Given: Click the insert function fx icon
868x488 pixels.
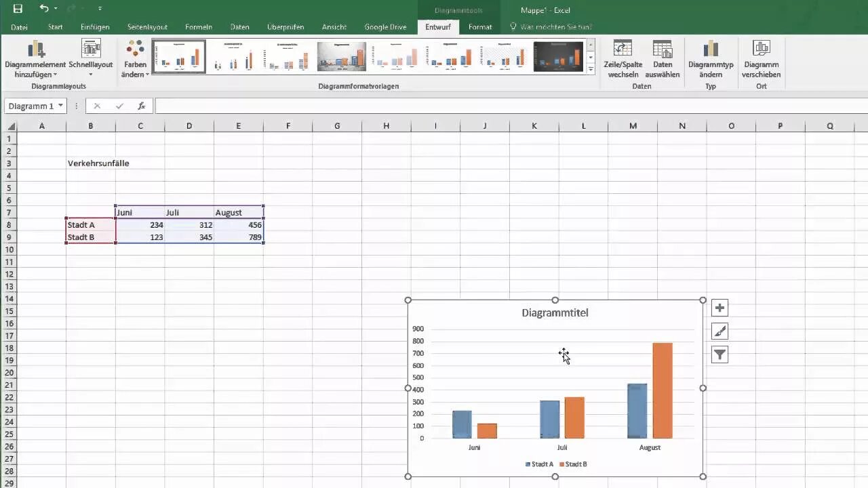Looking at the screenshot, I should 141,106.
